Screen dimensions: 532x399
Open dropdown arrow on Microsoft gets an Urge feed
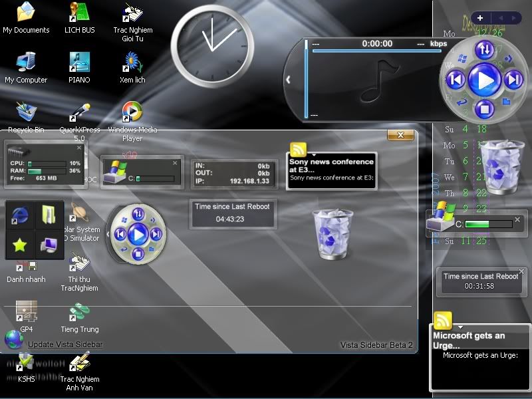pyautogui.click(x=460, y=327)
